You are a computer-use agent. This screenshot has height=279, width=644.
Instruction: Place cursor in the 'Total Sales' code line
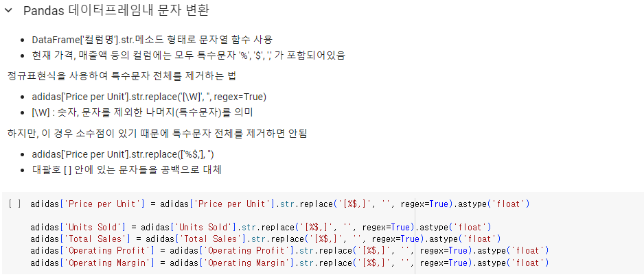(266, 239)
